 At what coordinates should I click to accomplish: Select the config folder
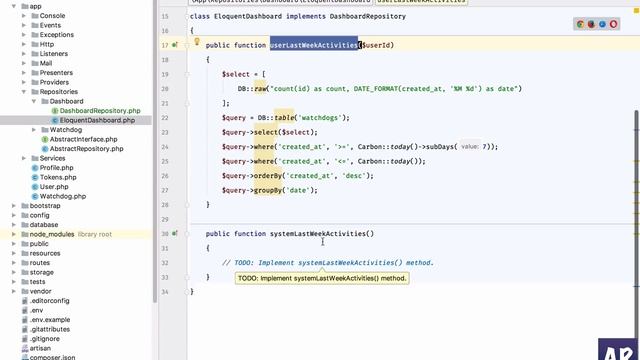(39, 215)
